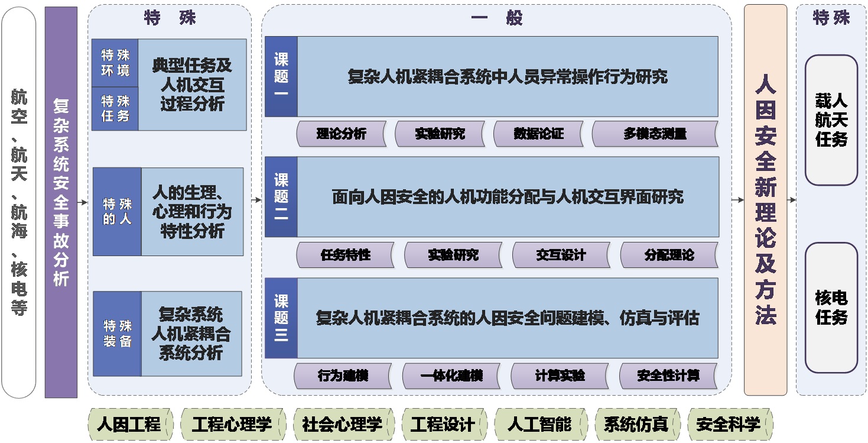Click the 交互设计 method tag
The image size is (868, 443).
[x=561, y=255]
